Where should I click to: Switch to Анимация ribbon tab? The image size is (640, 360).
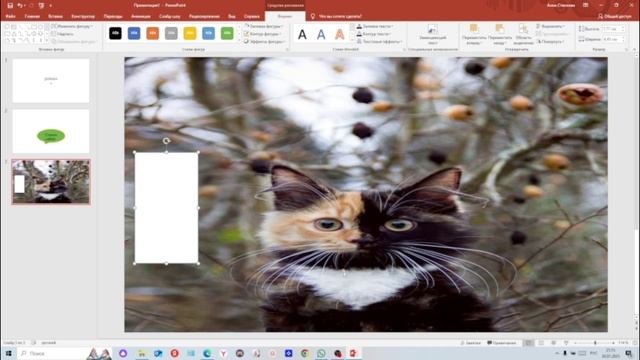tap(141, 16)
